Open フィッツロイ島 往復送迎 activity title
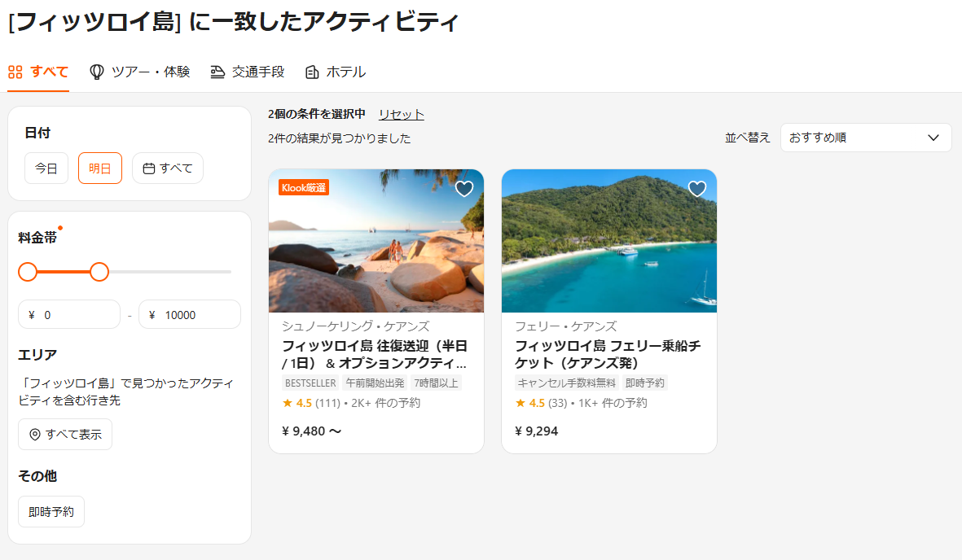The height and width of the screenshot is (560, 962). pos(374,355)
